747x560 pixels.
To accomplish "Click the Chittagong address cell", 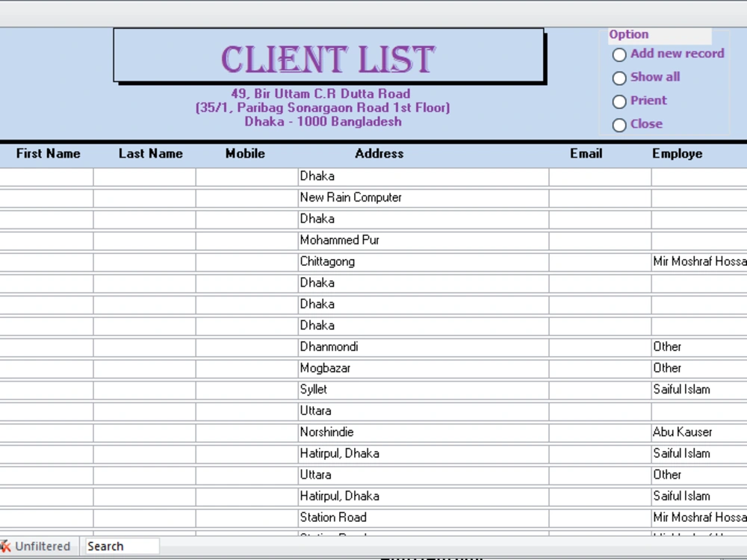I will pyautogui.click(x=424, y=262).
